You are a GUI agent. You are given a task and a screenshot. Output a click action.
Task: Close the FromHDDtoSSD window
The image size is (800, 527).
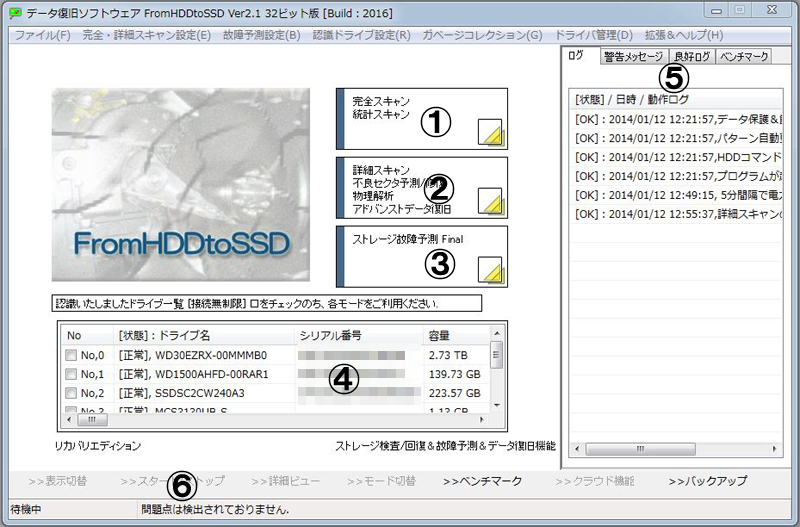772,10
